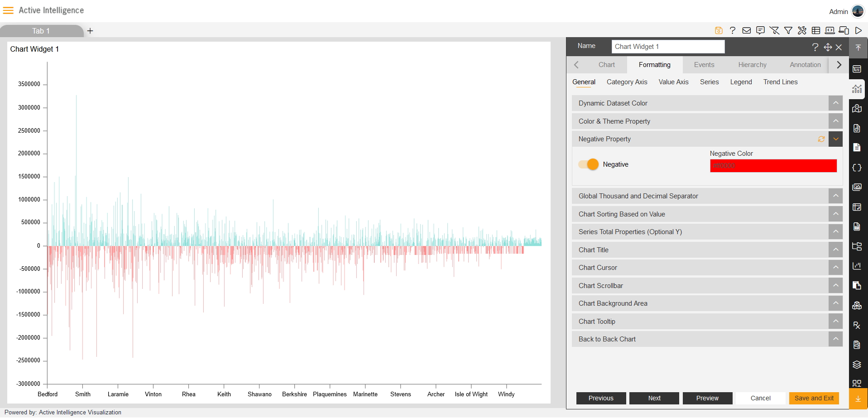Open the red Negative Color picker
This screenshot has height=418, width=868.
coord(773,166)
